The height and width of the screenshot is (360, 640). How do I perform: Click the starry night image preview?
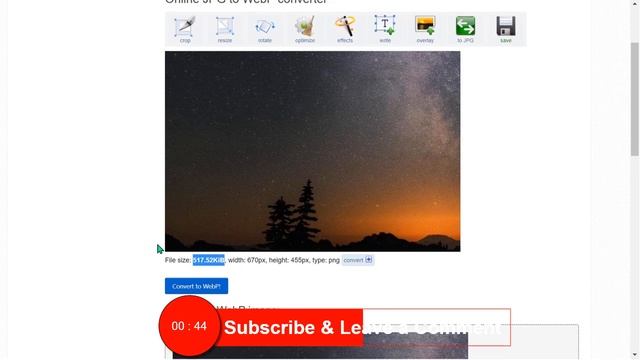pos(313,151)
